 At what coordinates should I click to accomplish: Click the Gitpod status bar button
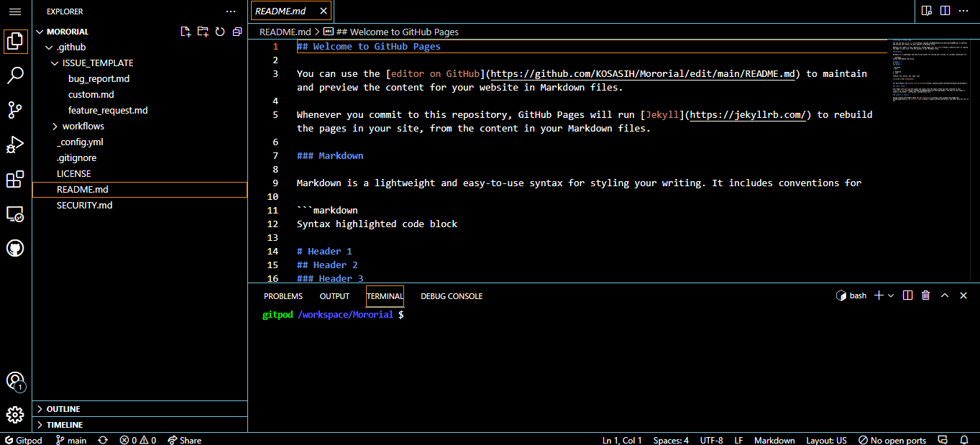click(x=24, y=440)
